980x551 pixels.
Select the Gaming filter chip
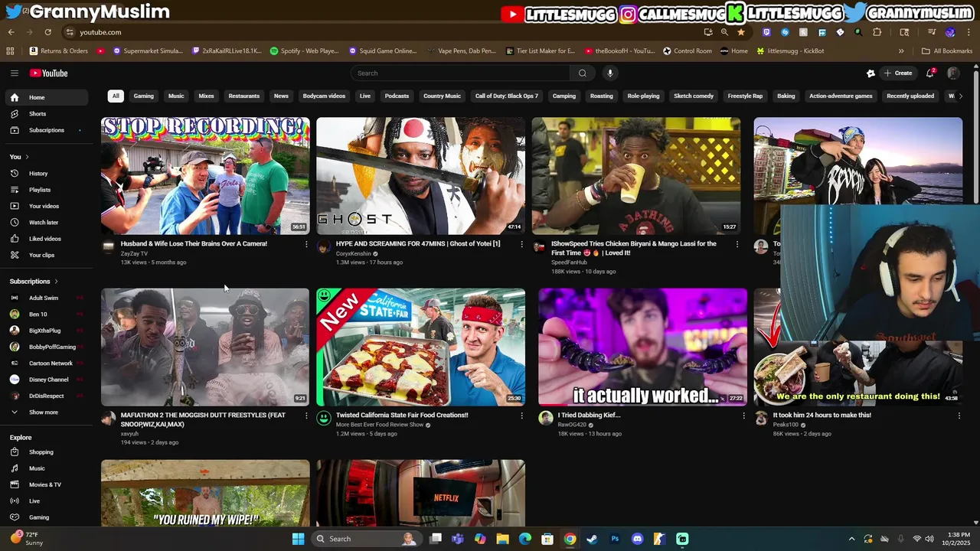[144, 96]
